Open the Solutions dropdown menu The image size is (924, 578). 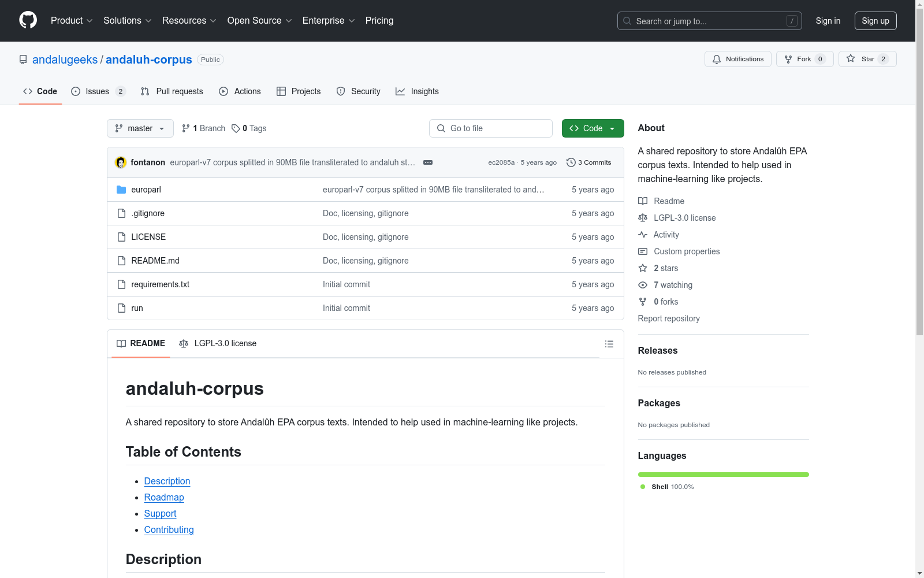point(128,20)
